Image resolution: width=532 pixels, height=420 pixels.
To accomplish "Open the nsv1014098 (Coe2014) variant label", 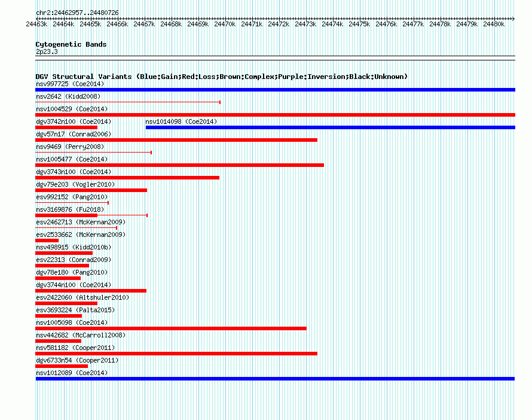I will [181, 121].
